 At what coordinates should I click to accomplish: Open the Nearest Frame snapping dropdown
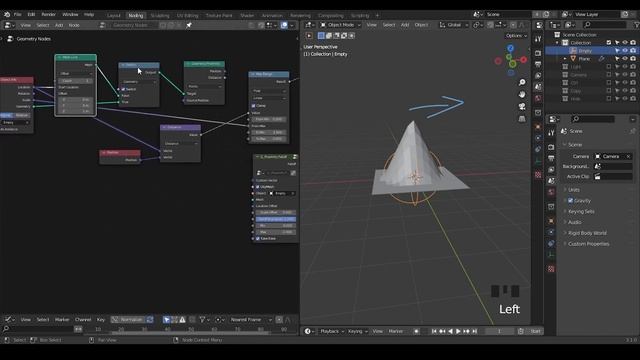250,320
